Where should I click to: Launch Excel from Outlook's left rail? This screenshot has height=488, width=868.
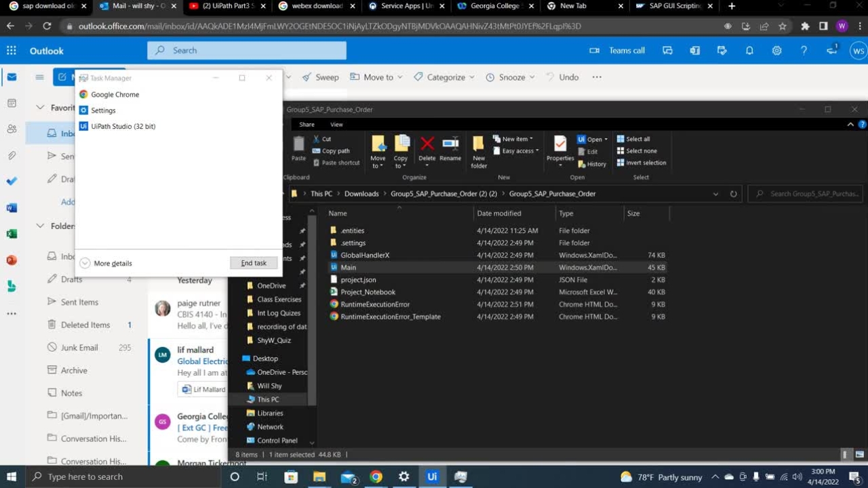(x=12, y=234)
